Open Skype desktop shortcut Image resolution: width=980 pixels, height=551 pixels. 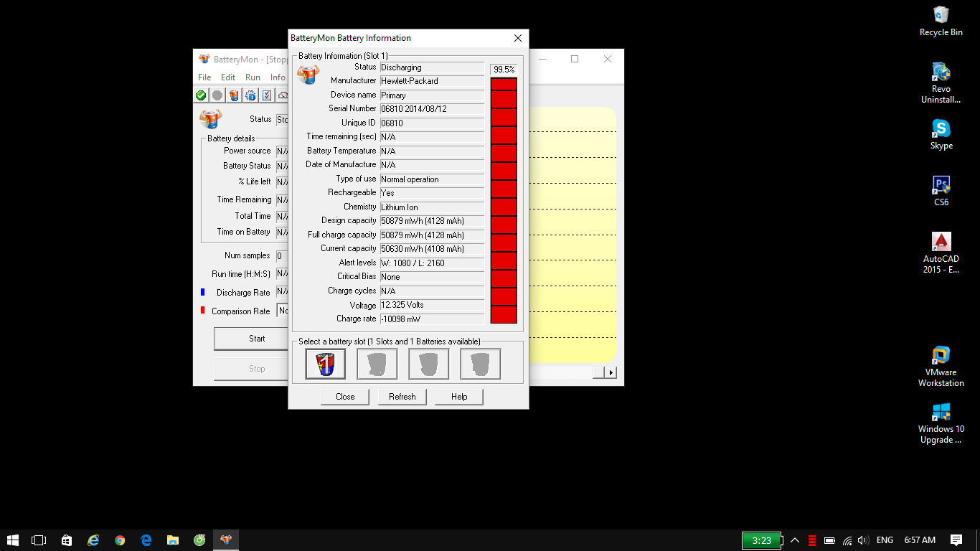(941, 134)
